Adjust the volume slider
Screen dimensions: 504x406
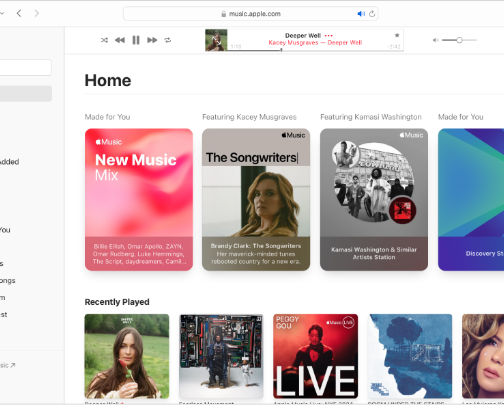pyautogui.click(x=459, y=40)
